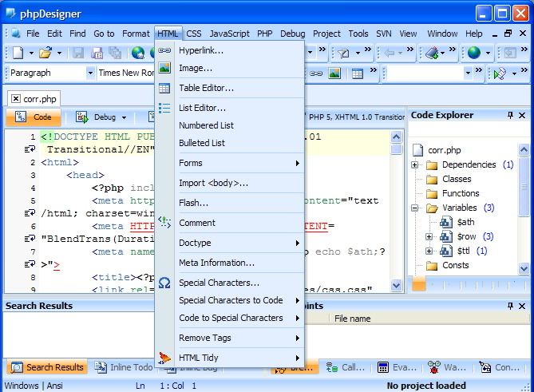Click the File name column header
Image resolution: width=534 pixels, height=392 pixels.
[352, 319]
